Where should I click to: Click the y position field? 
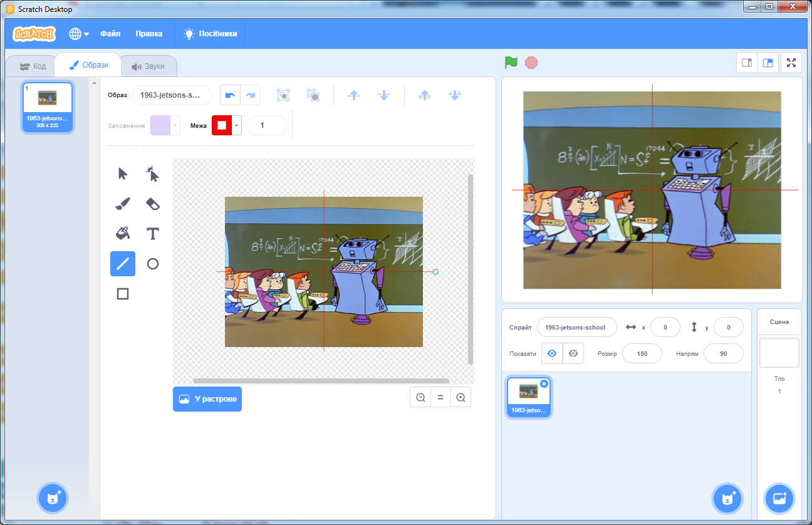[x=728, y=327]
